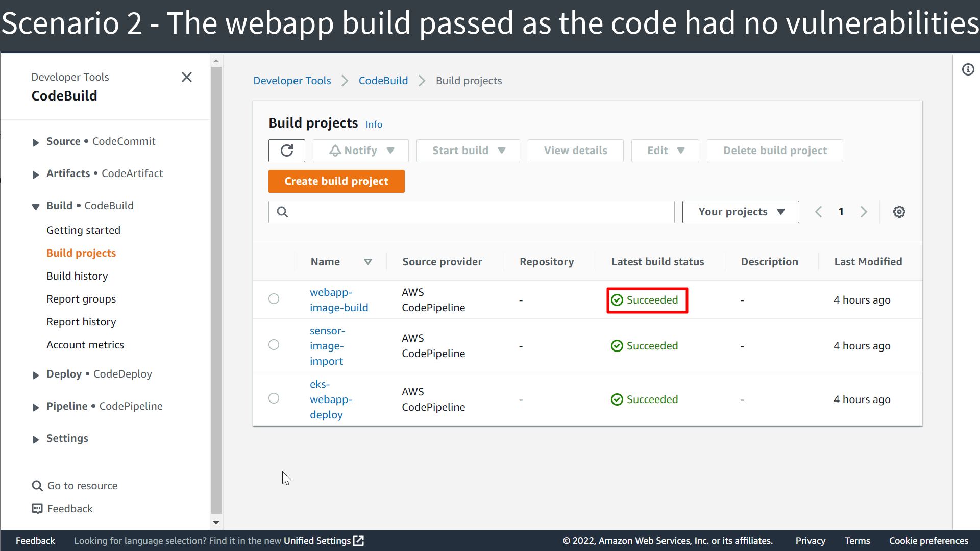Select the eks-webapp-deploy radio button
The image size is (980, 551).
pyautogui.click(x=274, y=398)
